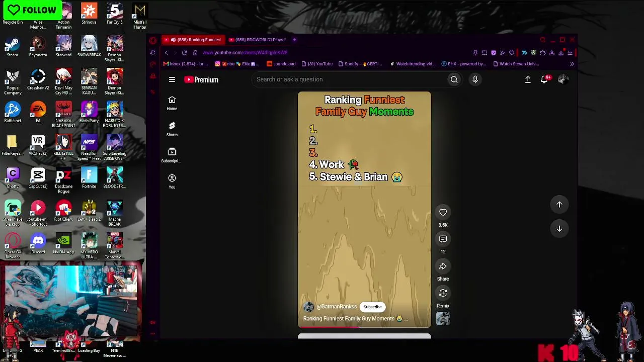
Task: Open Shorts in the YouTube sidebar
Action: coord(172,129)
